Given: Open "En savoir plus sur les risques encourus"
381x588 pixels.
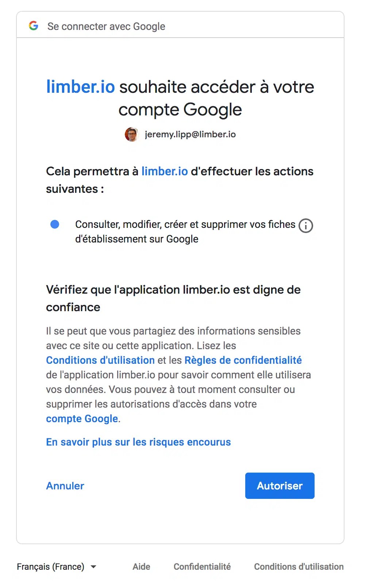Looking at the screenshot, I should point(138,442).
